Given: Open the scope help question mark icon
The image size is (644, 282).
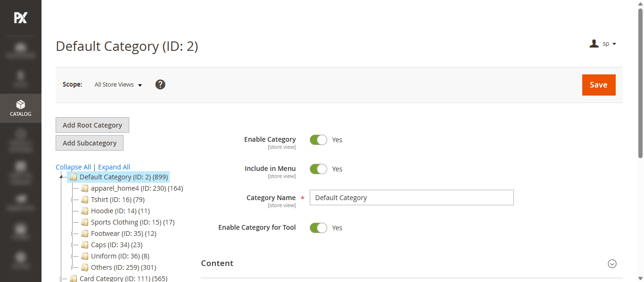Looking at the screenshot, I should [x=160, y=85].
